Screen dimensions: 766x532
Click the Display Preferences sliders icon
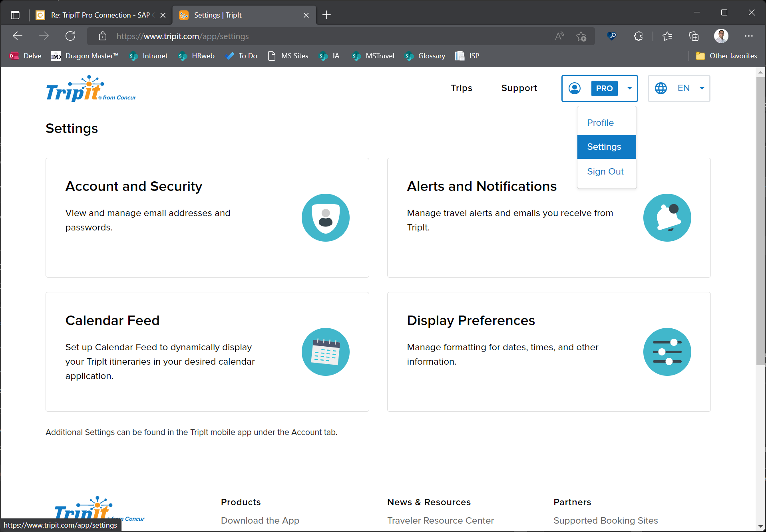[x=667, y=352]
